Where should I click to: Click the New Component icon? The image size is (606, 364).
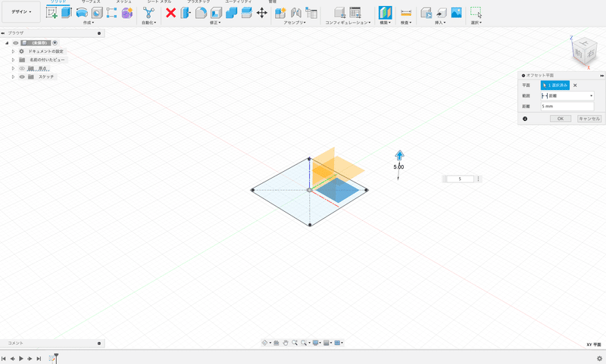click(x=280, y=13)
